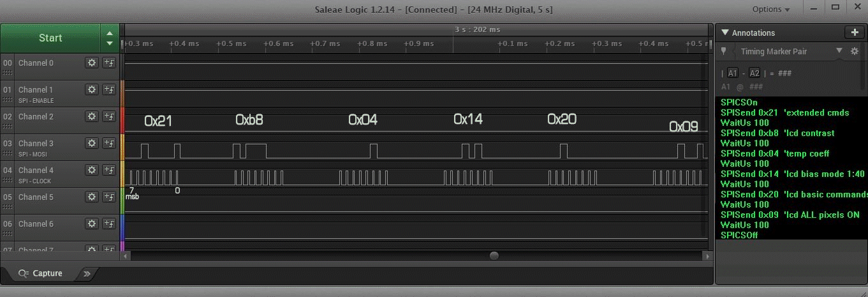Open Channel 4 SPI-CLOCK settings gear

coord(92,170)
